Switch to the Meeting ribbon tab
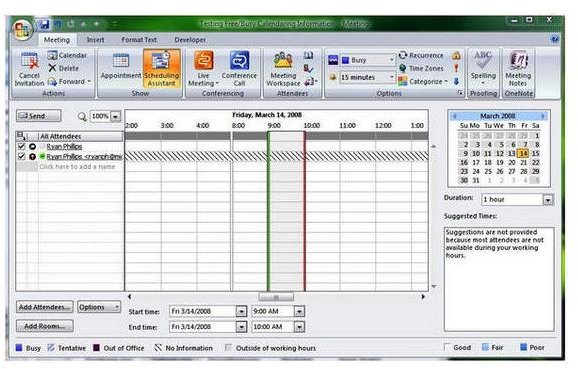Viewport: 578px width, 369px height. (57, 39)
